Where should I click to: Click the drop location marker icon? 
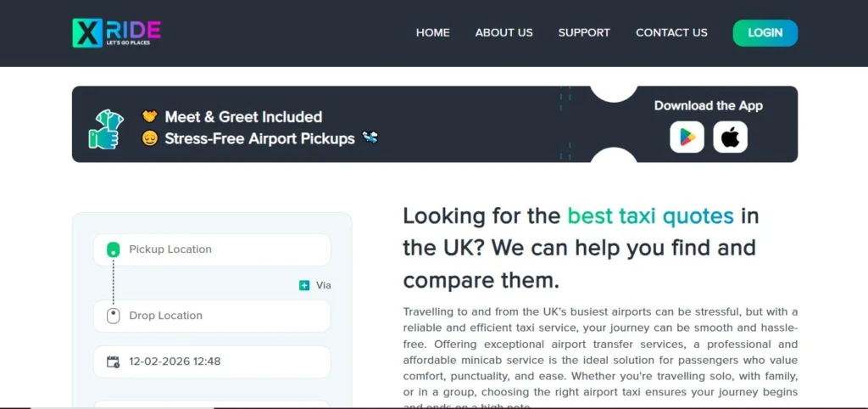click(113, 316)
